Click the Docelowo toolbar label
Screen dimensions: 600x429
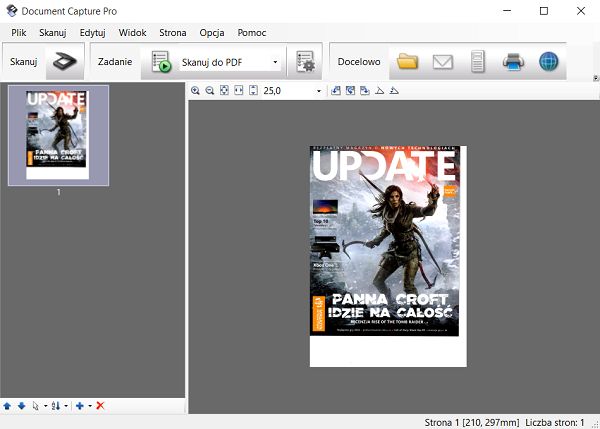(359, 62)
